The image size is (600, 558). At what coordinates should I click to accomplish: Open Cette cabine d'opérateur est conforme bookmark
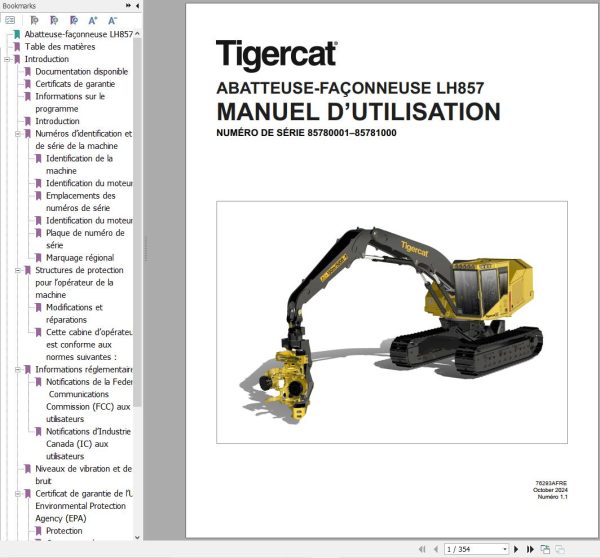(x=89, y=344)
